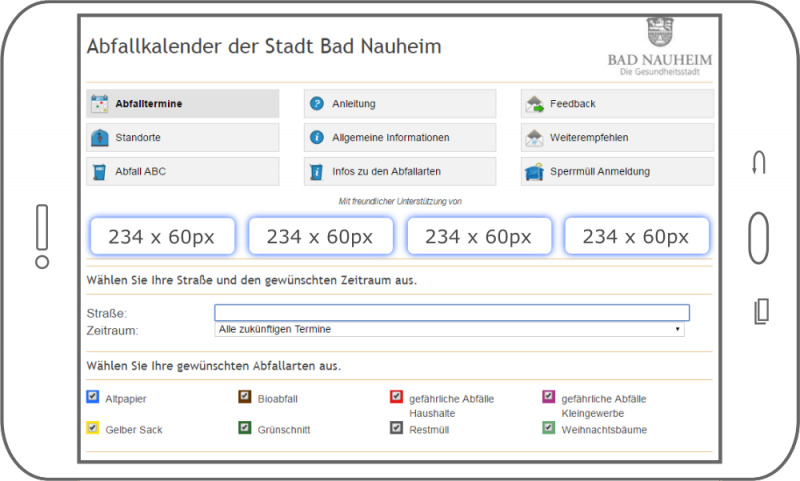
Task: Toggle the Gelber Sack checkbox
Action: 93,428
